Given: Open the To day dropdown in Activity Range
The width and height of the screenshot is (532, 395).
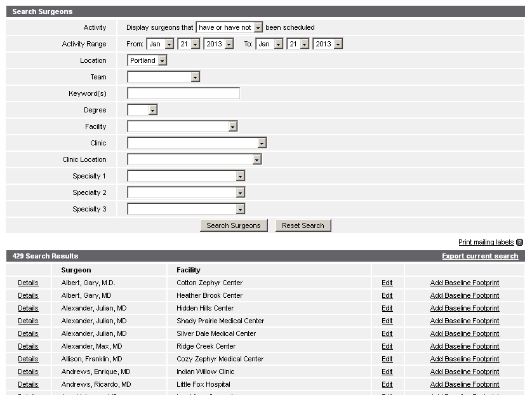Looking at the screenshot, I should coord(298,44).
